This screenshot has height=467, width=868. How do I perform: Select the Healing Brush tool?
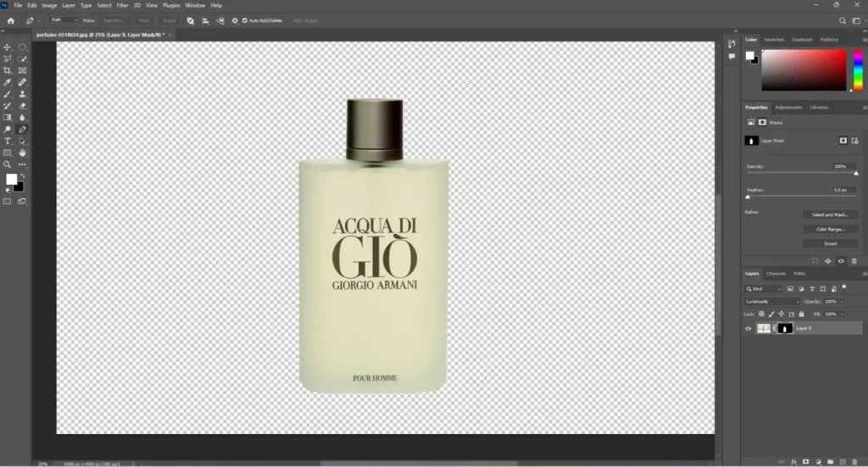click(22, 82)
